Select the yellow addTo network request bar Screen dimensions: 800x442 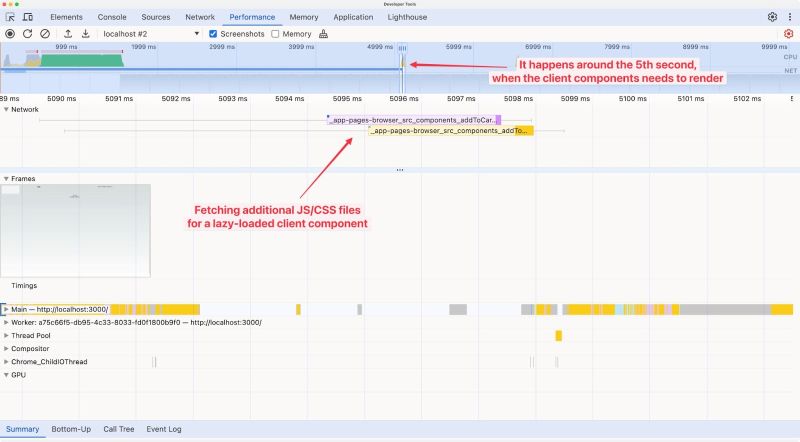click(x=451, y=131)
